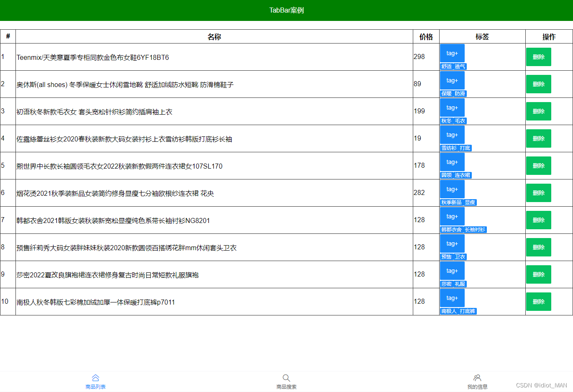Click the 价格 column header
The width and height of the screenshot is (573, 392).
[426, 37]
